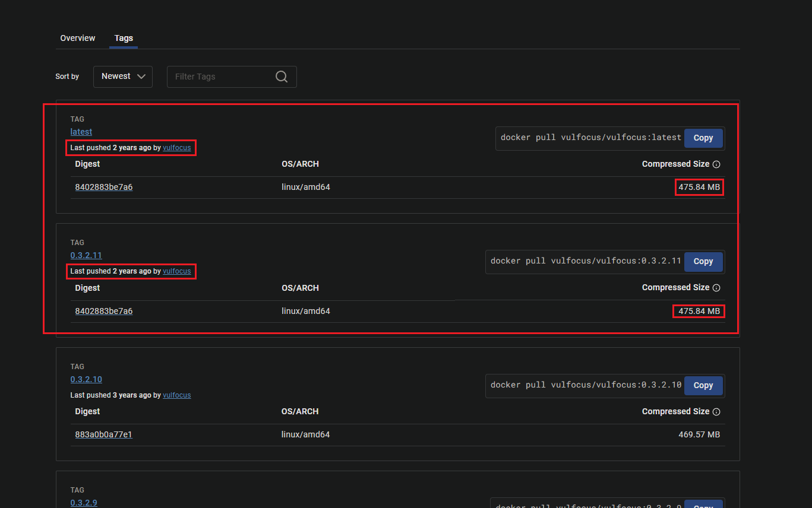This screenshot has height=508, width=812.
Task: Select the docker pull vulfocus/vulfocus:latest command text
Action: [x=591, y=137]
